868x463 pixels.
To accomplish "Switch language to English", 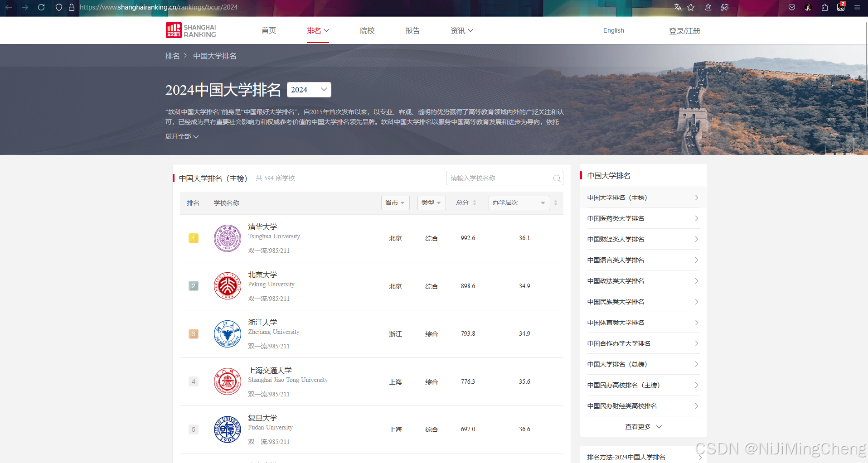I will click(613, 30).
